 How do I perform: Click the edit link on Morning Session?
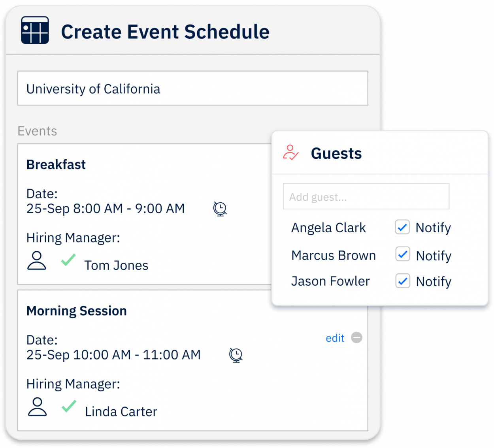click(334, 338)
